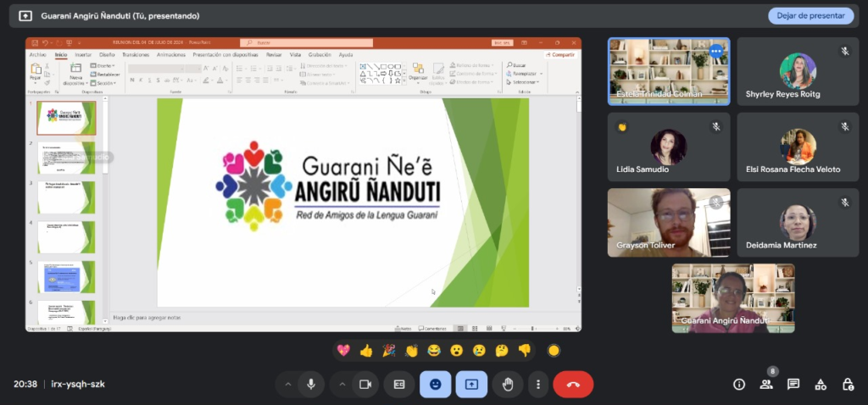Screen dimensions: 868x405
Task: Expand audio settings chevron beside microphone
Action: [287, 385]
